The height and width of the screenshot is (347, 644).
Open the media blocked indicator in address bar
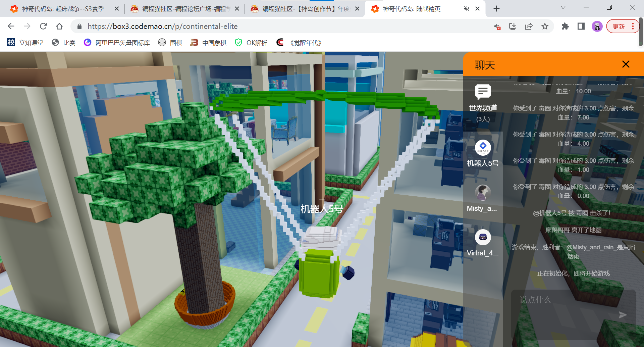pyautogui.click(x=497, y=27)
